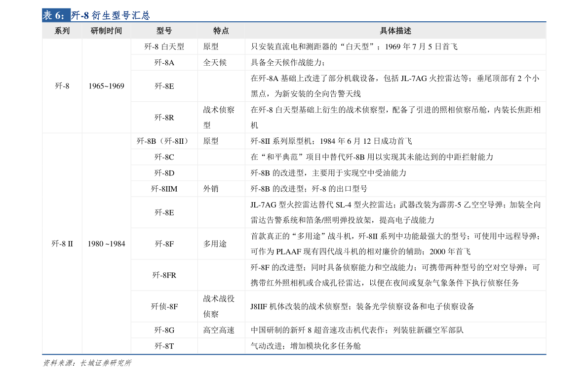Click the description mentioning 照相侦察吊舱
The image size is (588, 377).
tap(395, 118)
